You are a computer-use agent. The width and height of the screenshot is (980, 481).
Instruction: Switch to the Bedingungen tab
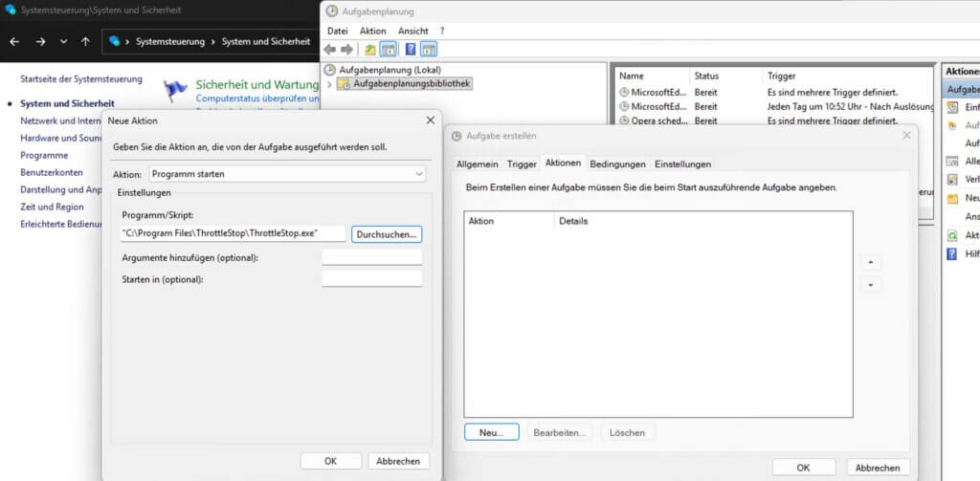[617, 164]
